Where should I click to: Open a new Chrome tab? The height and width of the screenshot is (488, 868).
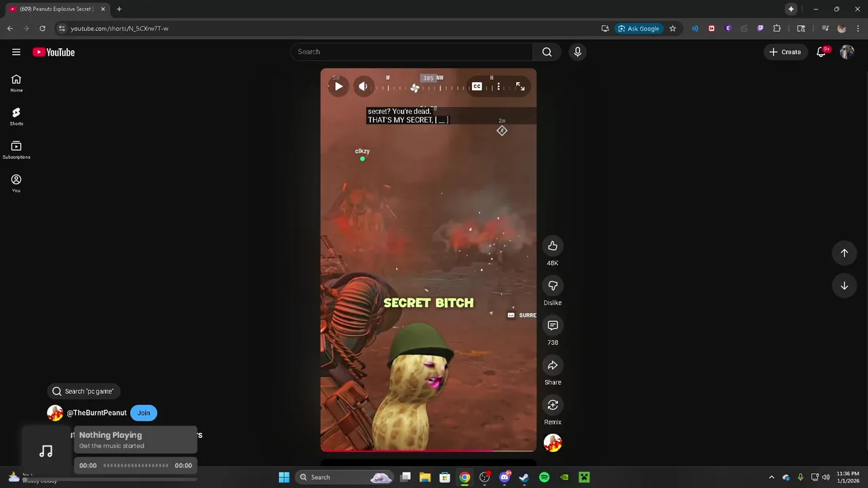119,9
